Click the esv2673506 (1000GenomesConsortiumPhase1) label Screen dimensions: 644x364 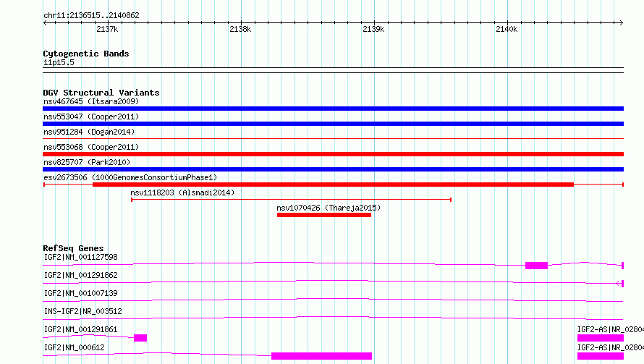pyautogui.click(x=130, y=177)
